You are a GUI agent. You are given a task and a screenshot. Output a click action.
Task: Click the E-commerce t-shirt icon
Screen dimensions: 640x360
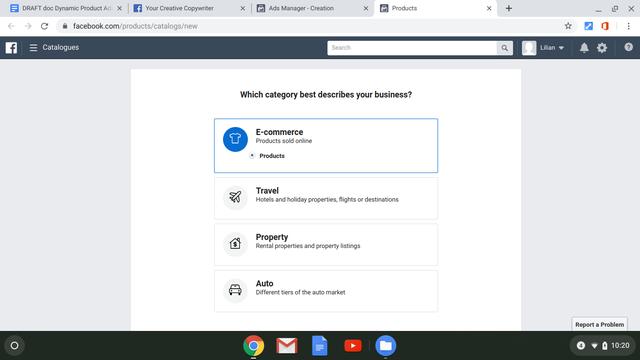235,139
